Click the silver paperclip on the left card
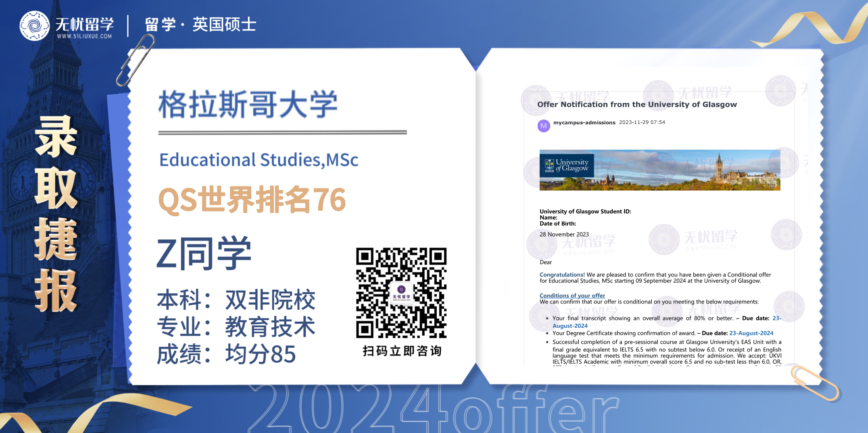Viewport: 868px width, 433px height. [136, 60]
